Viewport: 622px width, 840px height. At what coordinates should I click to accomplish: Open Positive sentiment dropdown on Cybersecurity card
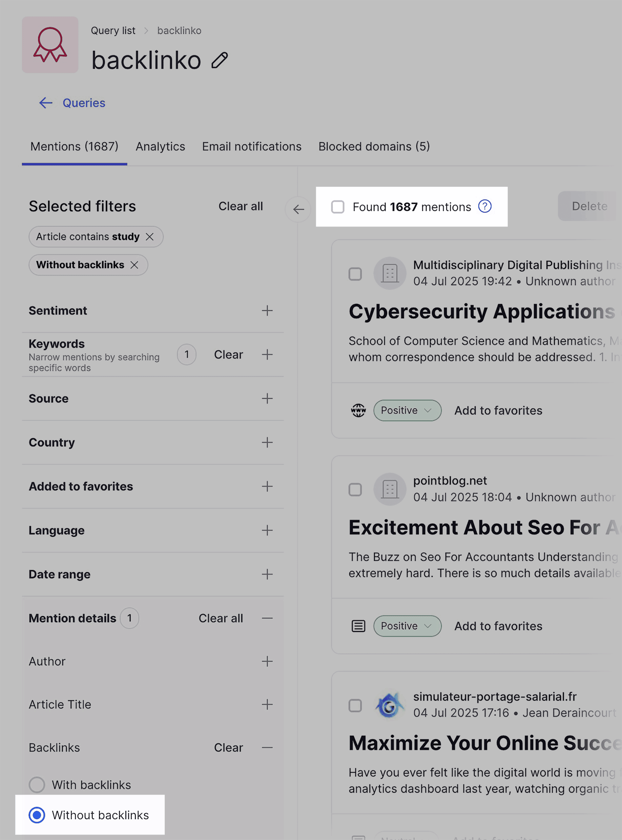(x=407, y=410)
